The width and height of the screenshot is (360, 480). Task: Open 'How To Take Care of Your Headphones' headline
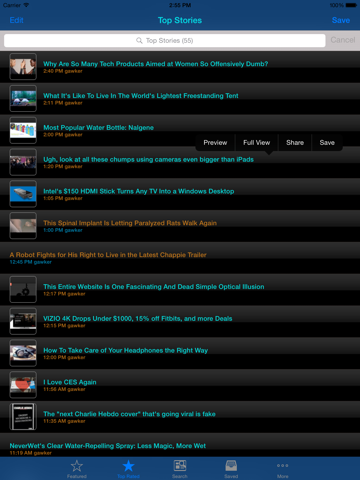coord(126,350)
